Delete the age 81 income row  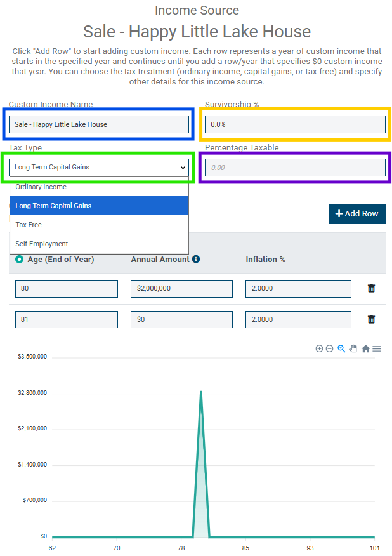[x=371, y=319]
